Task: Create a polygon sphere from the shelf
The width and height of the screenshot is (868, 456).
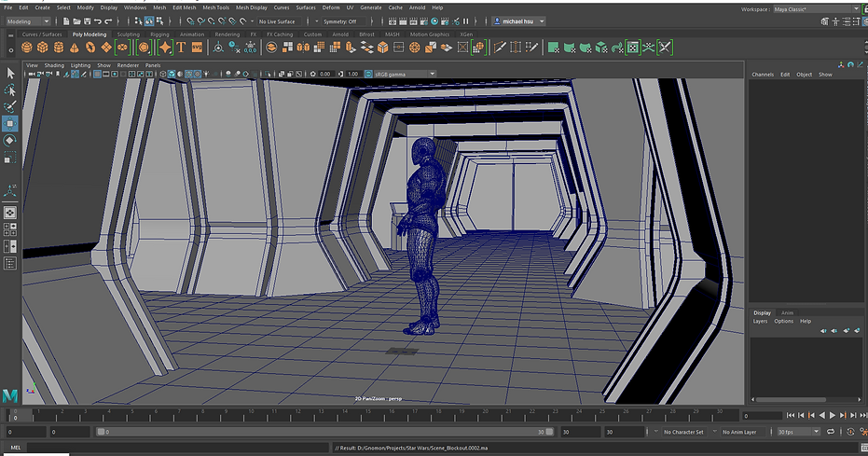Action: coord(26,48)
